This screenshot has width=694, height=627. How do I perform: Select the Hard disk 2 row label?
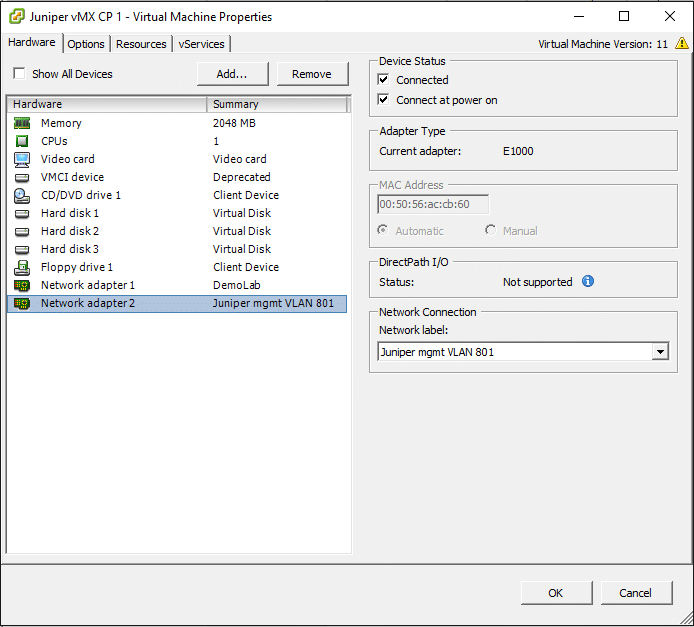coord(69,231)
